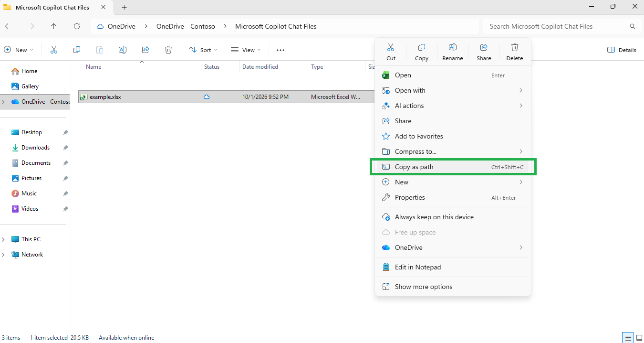Open the Properties menu entry
Image resolution: width=644 pixels, height=343 pixels.
coord(453,197)
